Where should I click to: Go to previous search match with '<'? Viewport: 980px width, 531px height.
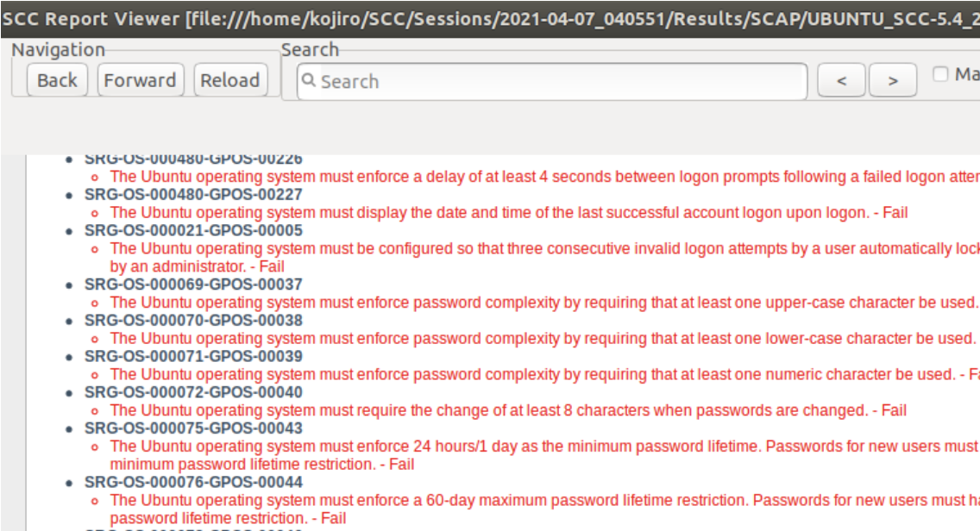(x=841, y=81)
